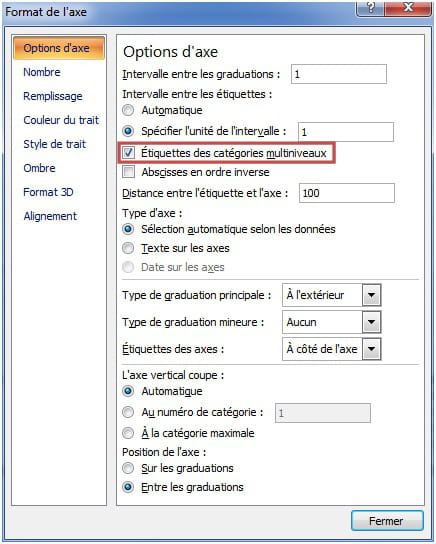Switch to the Remplissage section
This screenshot has width=436, height=544.
[53, 96]
